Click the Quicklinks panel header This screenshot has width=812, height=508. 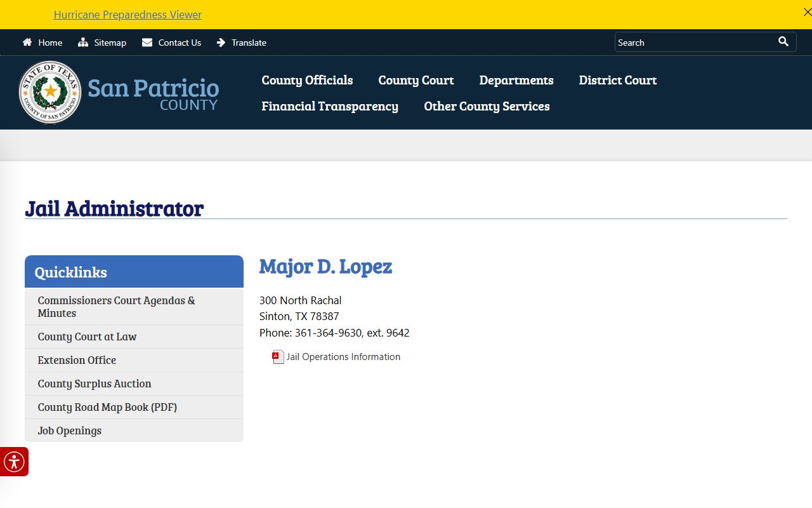[x=134, y=272]
